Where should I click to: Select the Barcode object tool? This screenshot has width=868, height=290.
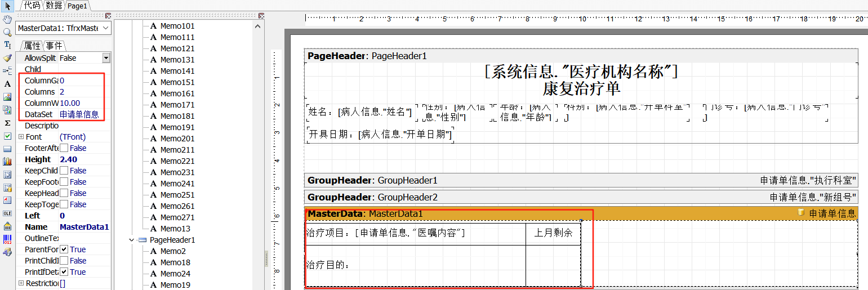point(7,239)
